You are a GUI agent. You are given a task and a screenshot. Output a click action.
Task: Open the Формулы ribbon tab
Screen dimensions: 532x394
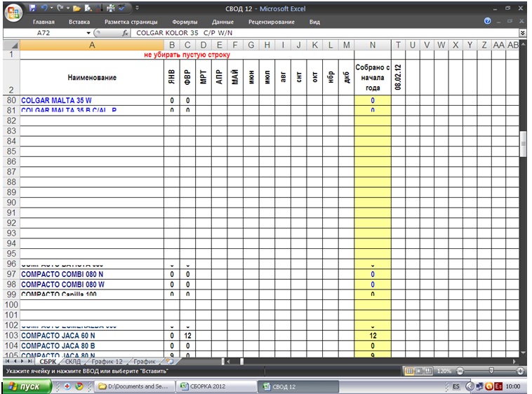coord(185,22)
